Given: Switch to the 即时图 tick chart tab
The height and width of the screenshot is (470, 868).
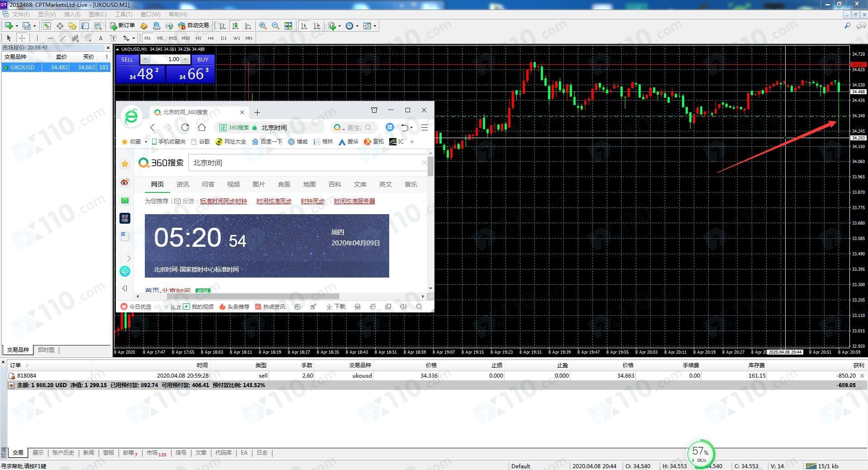Looking at the screenshot, I should [x=46, y=350].
